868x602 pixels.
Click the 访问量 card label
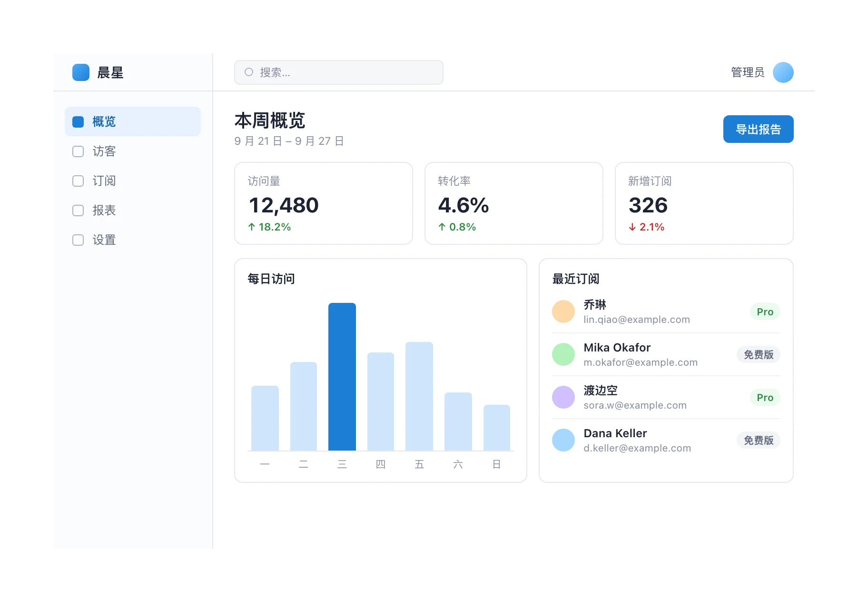pyautogui.click(x=264, y=181)
